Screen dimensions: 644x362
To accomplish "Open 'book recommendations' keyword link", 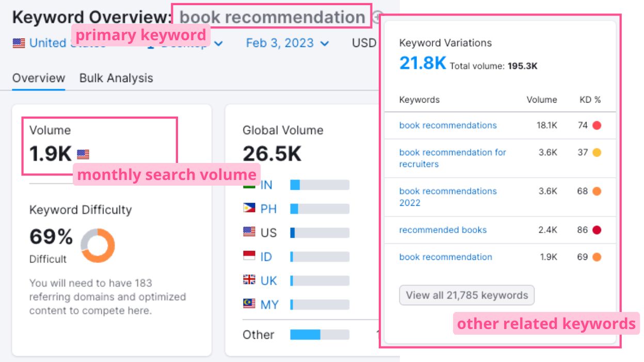I will point(448,125).
